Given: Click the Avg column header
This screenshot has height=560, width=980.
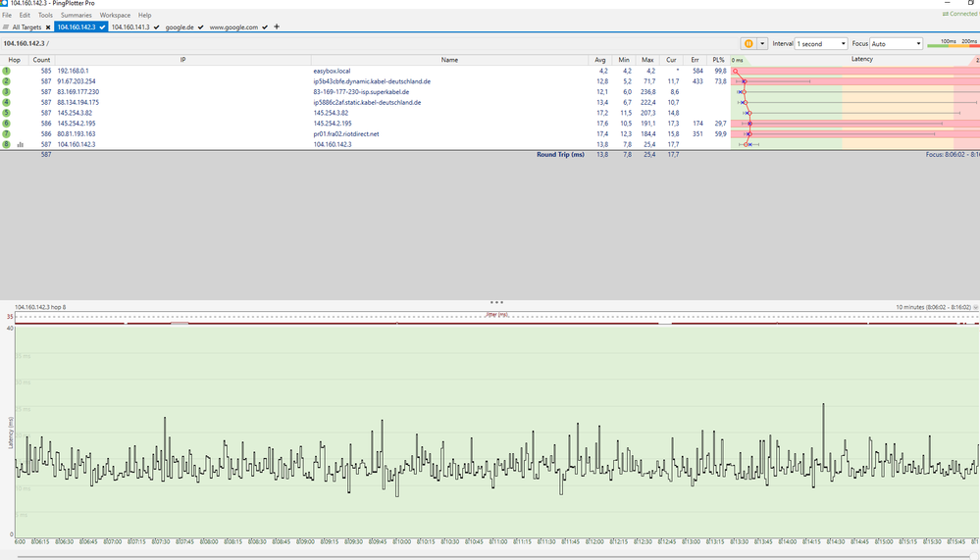Looking at the screenshot, I should [x=601, y=60].
